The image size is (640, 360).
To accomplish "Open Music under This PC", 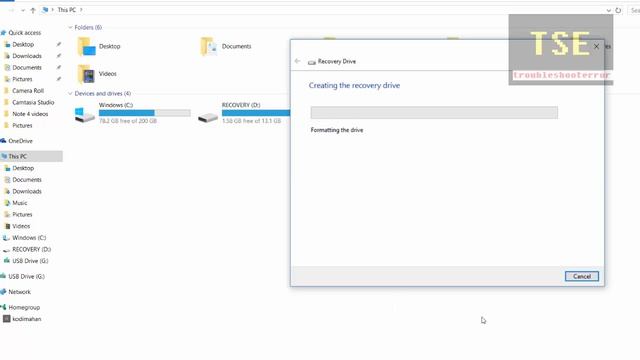I will [x=20, y=203].
